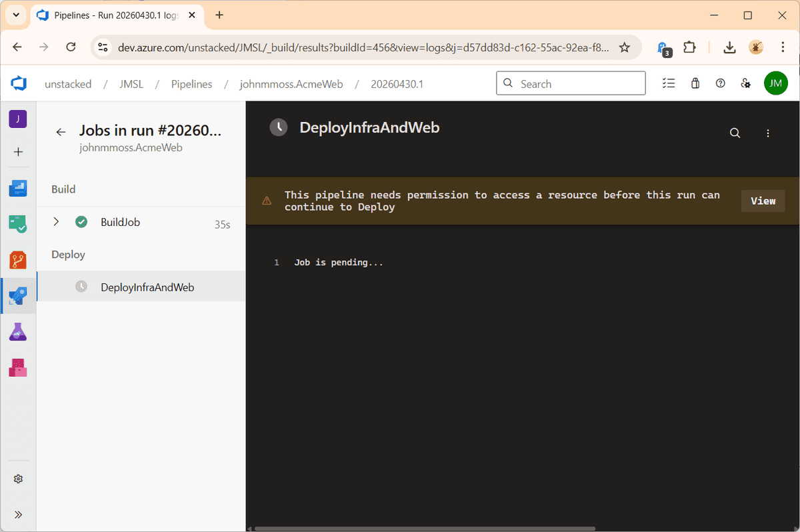This screenshot has height=532, width=800.
Task: Open the JMSL project breadcrumb
Action: [x=131, y=84]
